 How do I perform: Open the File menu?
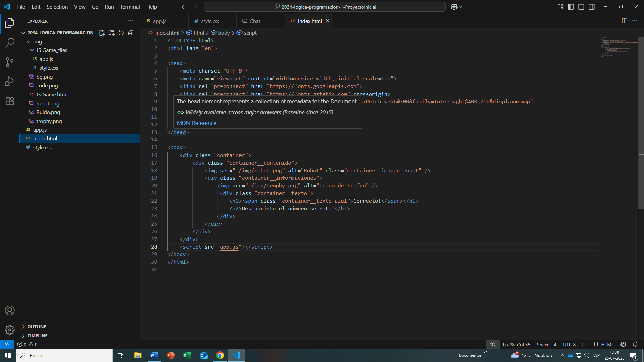(21, 7)
